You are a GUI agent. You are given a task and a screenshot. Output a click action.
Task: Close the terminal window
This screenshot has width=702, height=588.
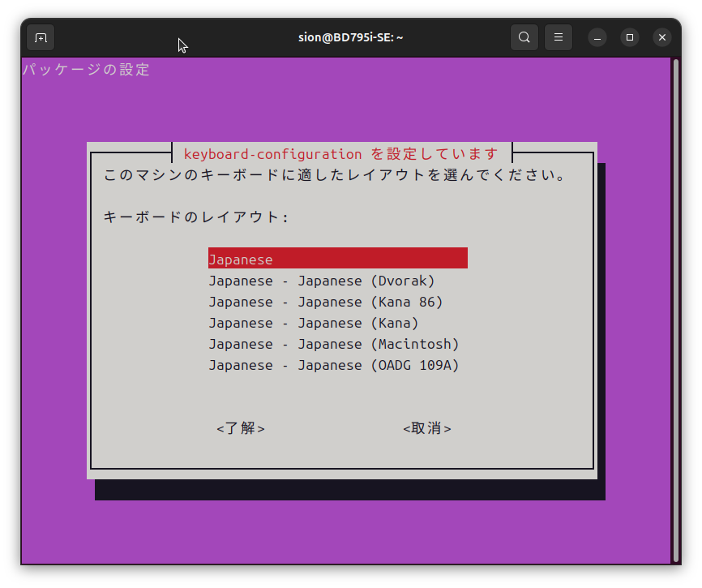(x=662, y=37)
